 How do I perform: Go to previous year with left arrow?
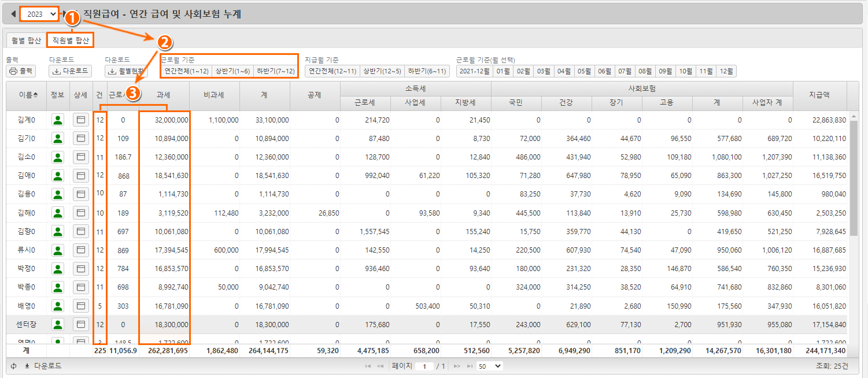[13, 14]
